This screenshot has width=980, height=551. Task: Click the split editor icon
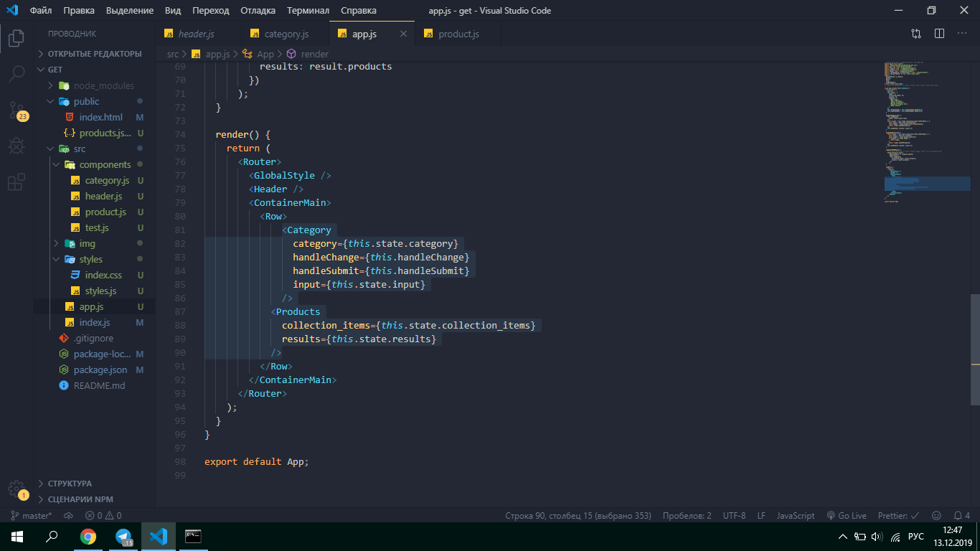pyautogui.click(x=939, y=34)
